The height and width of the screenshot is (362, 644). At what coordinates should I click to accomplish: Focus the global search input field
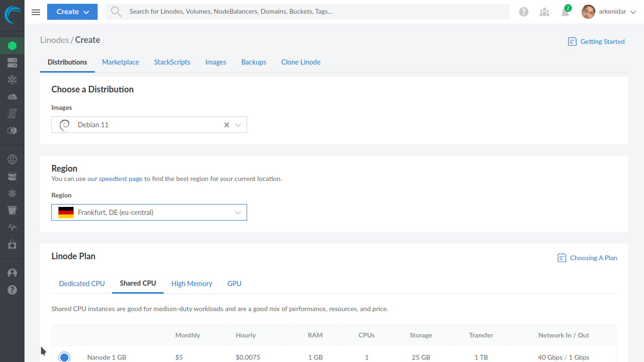tap(307, 12)
